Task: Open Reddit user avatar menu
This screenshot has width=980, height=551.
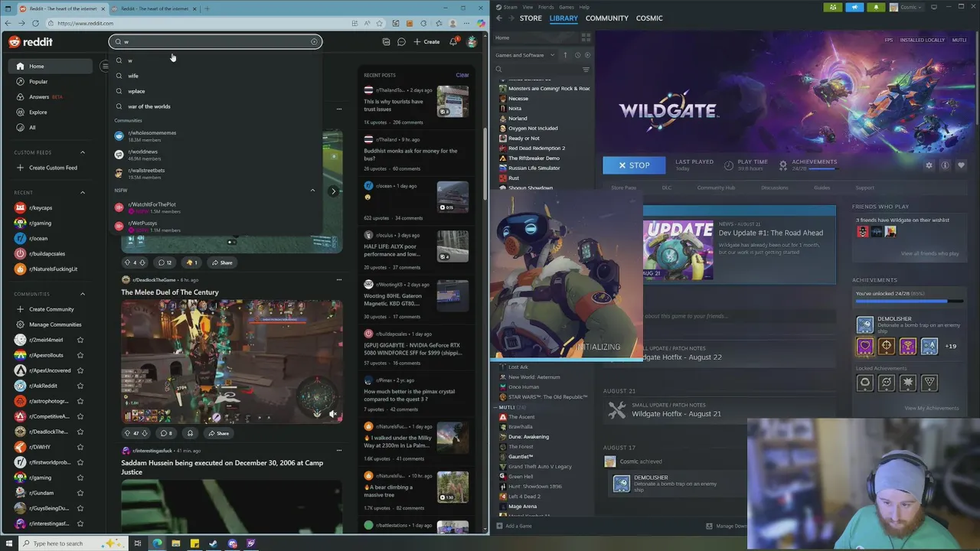Action: (x=472, y=41)
